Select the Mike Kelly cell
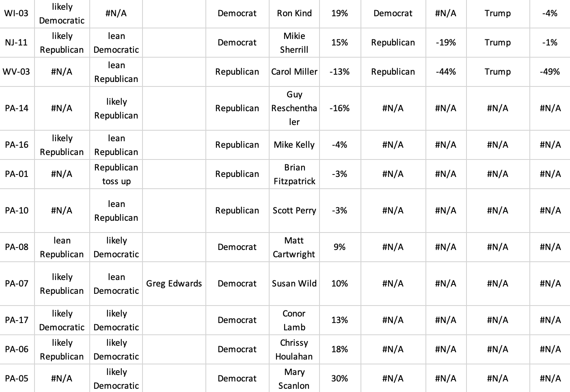The image size is (570, 392). 294,145
